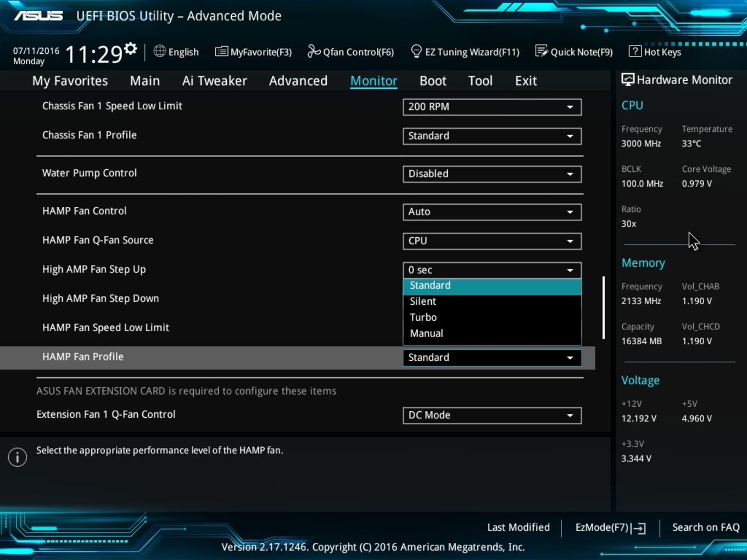Click Last Modified

coord(519,527)
